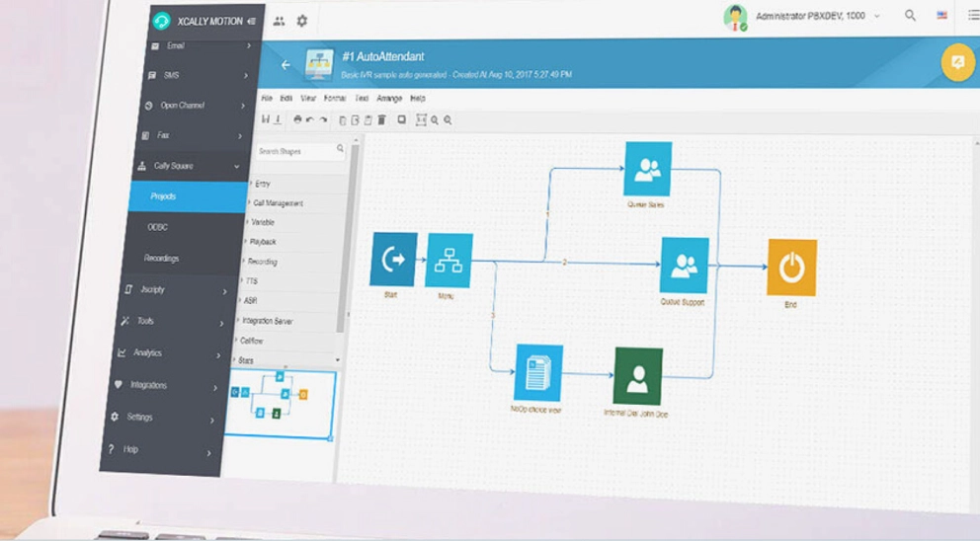Open the Arrange menu
This screenshot has height=541, width=980.
click(x=389, y=99)
